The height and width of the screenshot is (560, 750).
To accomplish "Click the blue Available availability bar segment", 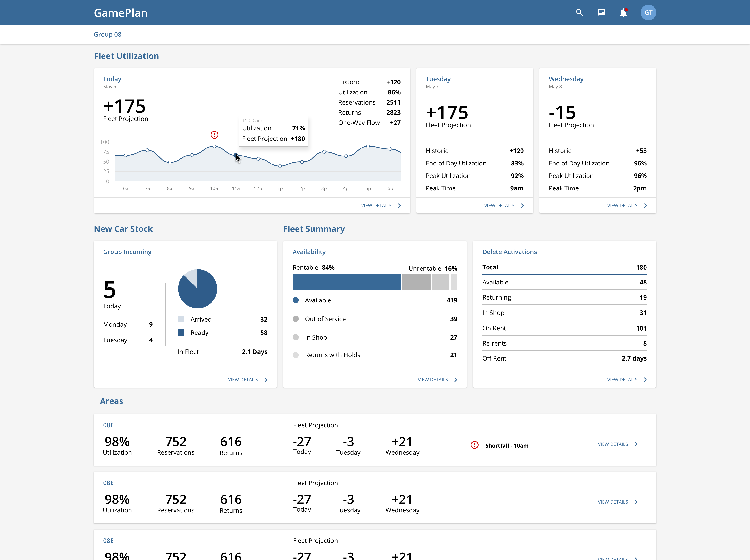I will pos(346,282).
